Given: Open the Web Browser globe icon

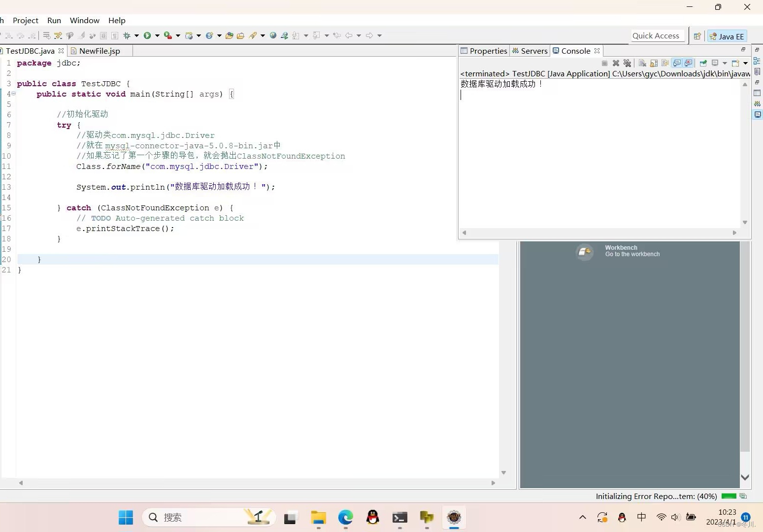Looking at the screenshot, I should [x=273, y=35].
